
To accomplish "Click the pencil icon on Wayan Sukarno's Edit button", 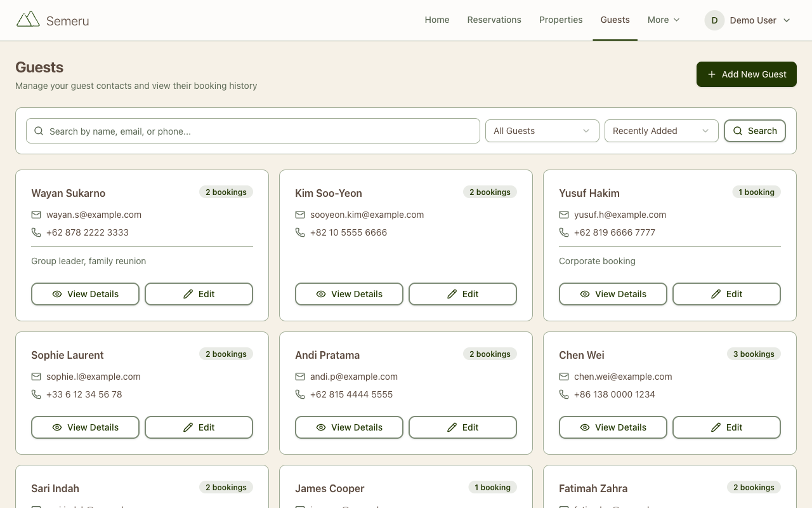I will (x=188, y=294).
